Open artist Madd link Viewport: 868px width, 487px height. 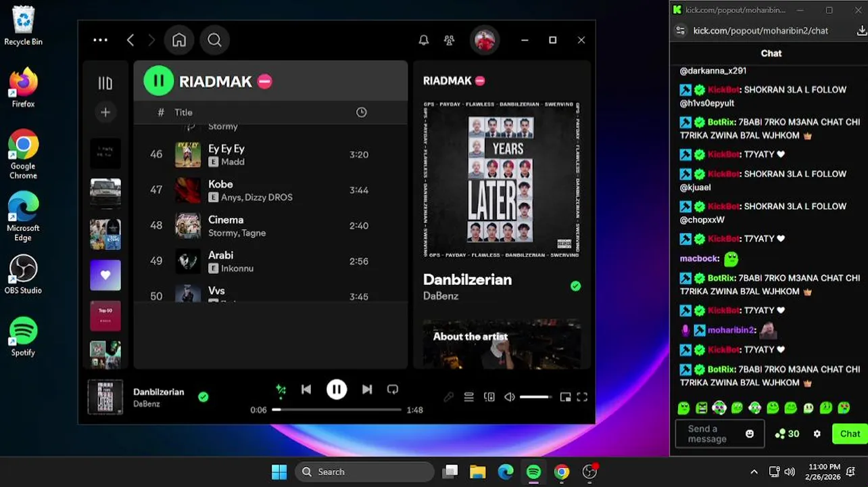click(233, 162)
